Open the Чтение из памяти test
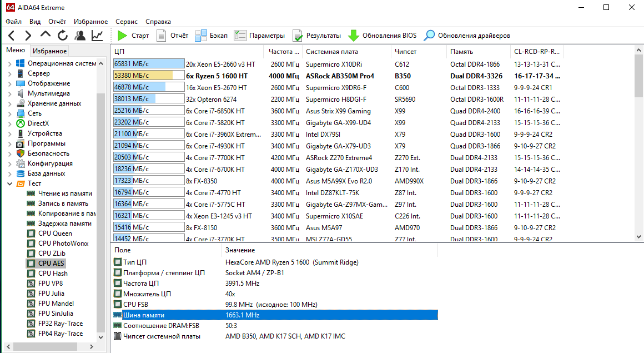The image size is (644, 353). click(65, 193)
